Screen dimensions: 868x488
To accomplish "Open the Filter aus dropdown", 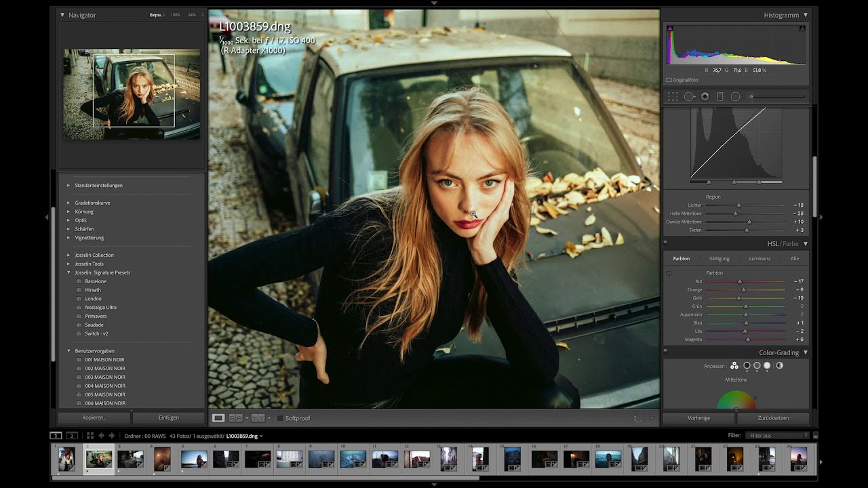I will click(776, 435).
